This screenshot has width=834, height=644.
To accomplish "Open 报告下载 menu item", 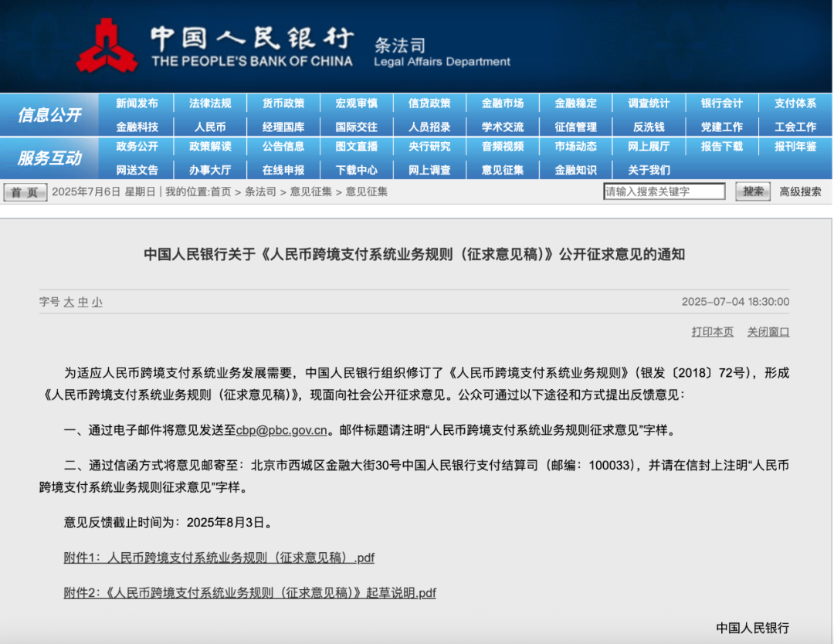I will pyautogui.click(x=722, y=146).
